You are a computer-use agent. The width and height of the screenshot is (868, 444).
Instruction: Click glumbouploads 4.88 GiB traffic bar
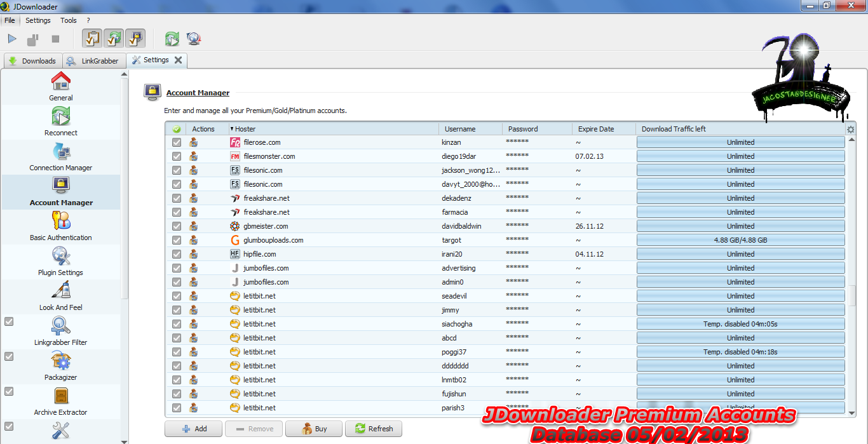[x=740, y=240]
